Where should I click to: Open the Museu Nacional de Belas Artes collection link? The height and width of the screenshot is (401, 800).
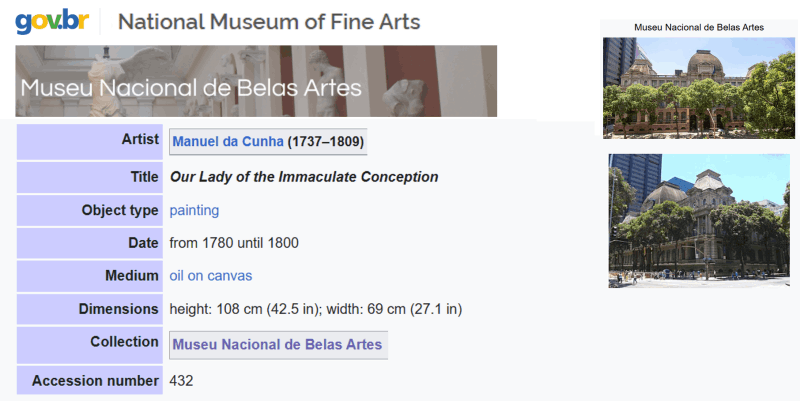point(277,345)
